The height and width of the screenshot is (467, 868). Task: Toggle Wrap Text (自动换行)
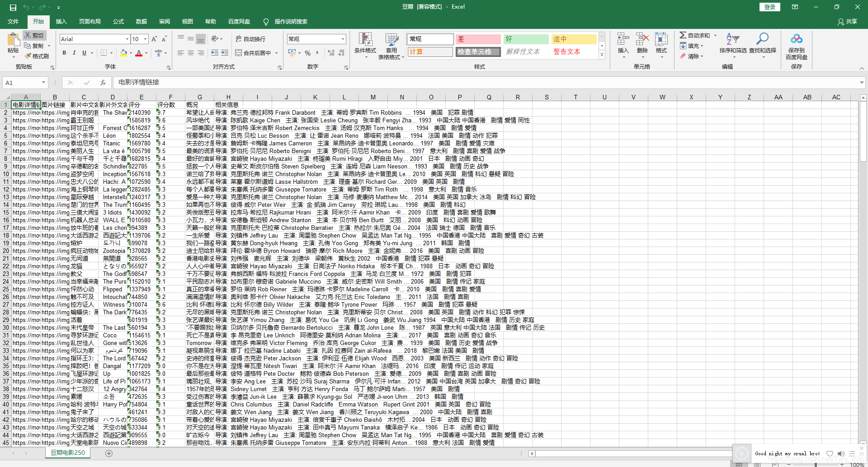coord(251,39)
